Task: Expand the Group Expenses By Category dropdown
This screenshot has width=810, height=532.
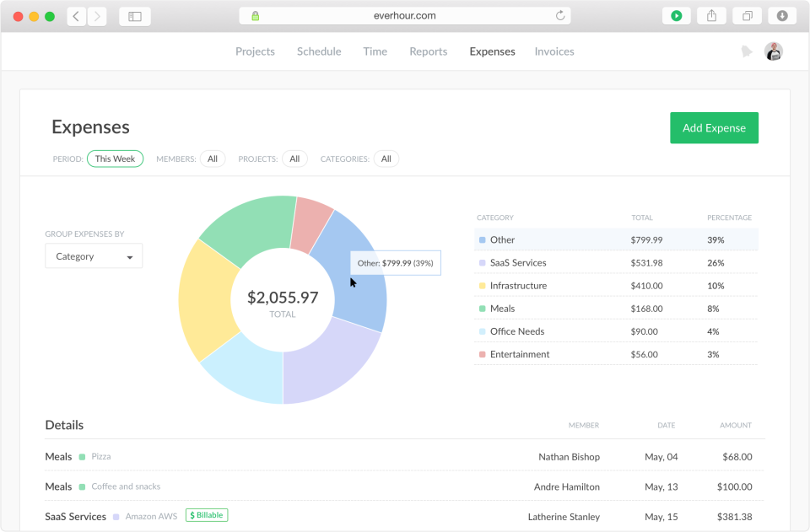Action: point(94,256)
